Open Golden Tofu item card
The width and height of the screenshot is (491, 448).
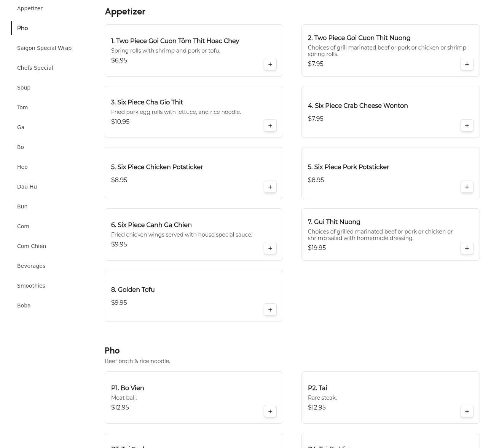click(x=194, y=296)
